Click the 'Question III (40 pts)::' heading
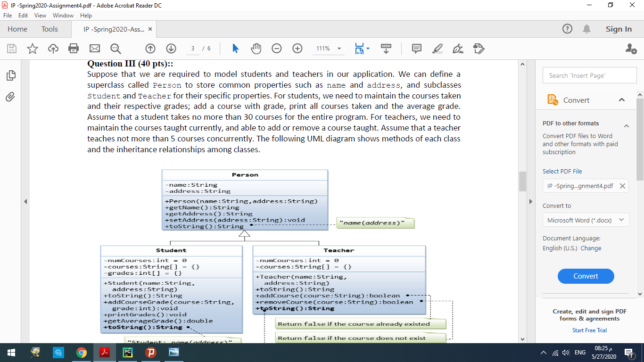This screenshot has width=644, height=362. click(x=130, y=64)
